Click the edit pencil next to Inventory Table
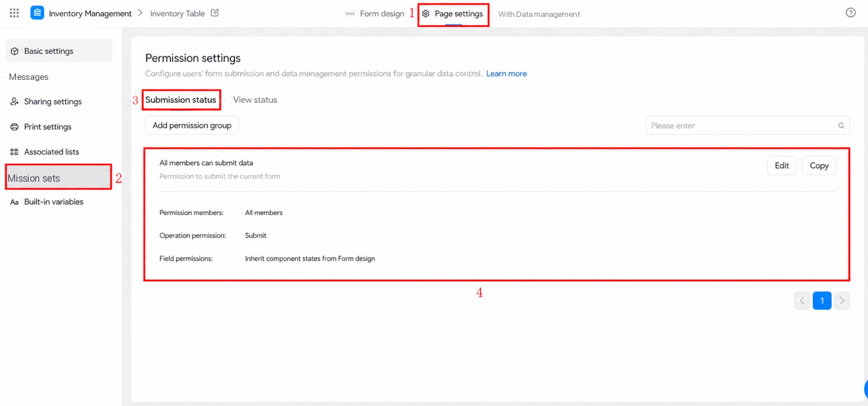 tap(215, 13)
